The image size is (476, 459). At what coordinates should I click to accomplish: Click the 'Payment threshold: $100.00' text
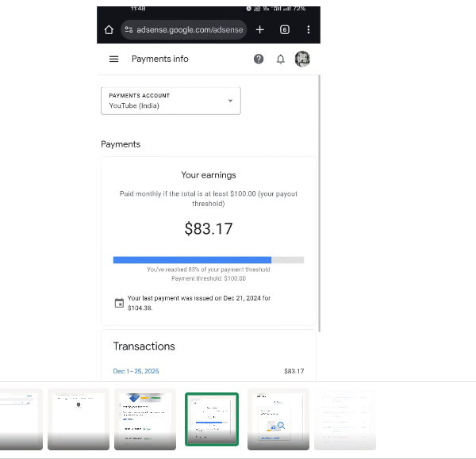(x=209, y=278)
